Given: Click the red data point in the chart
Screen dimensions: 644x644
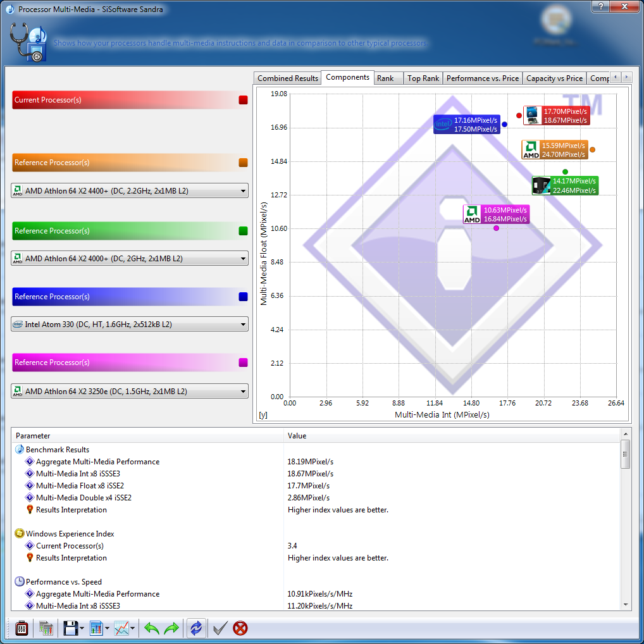Looking at the screenshot, I should coord(519,115).
